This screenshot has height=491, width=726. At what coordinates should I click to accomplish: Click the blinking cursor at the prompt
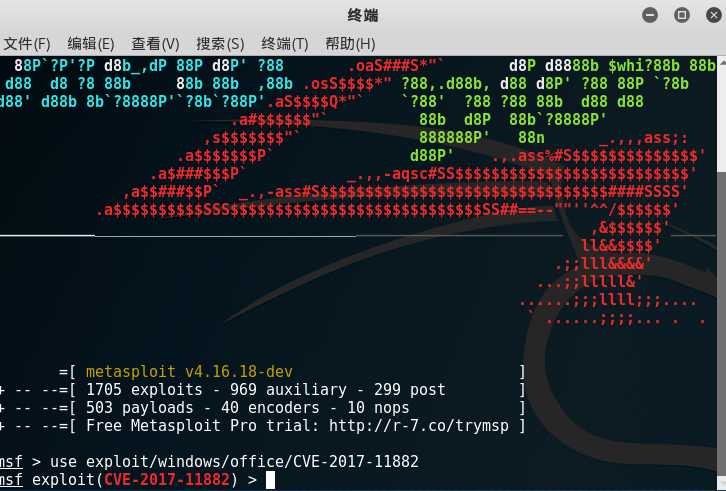[x=270, y=480]
